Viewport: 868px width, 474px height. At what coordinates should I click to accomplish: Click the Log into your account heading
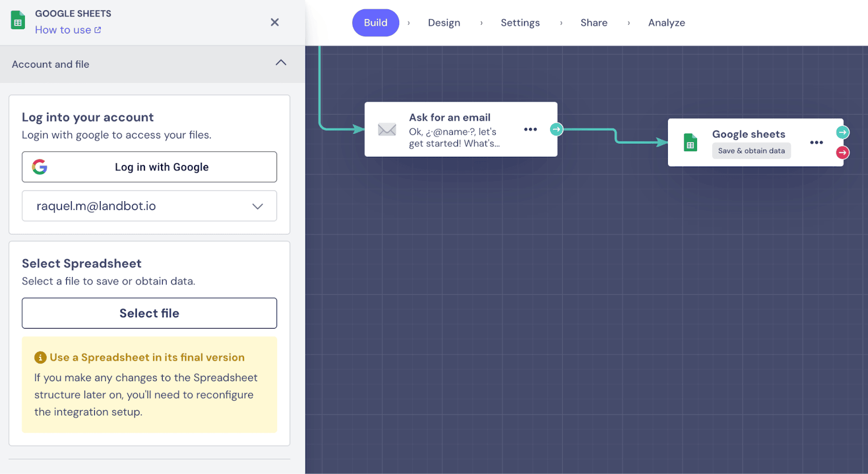tap(88, 117)
